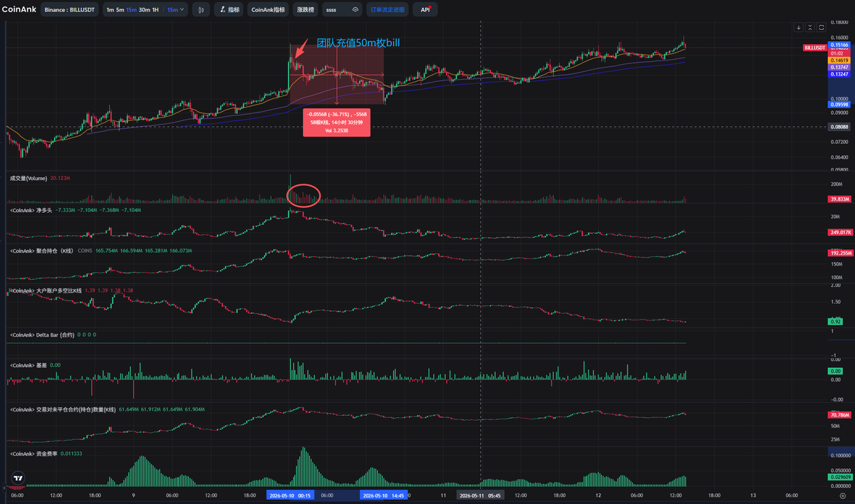
Task: Click the 2026-05-11 05:45 crosshair time label
Action: click(480, 494)
